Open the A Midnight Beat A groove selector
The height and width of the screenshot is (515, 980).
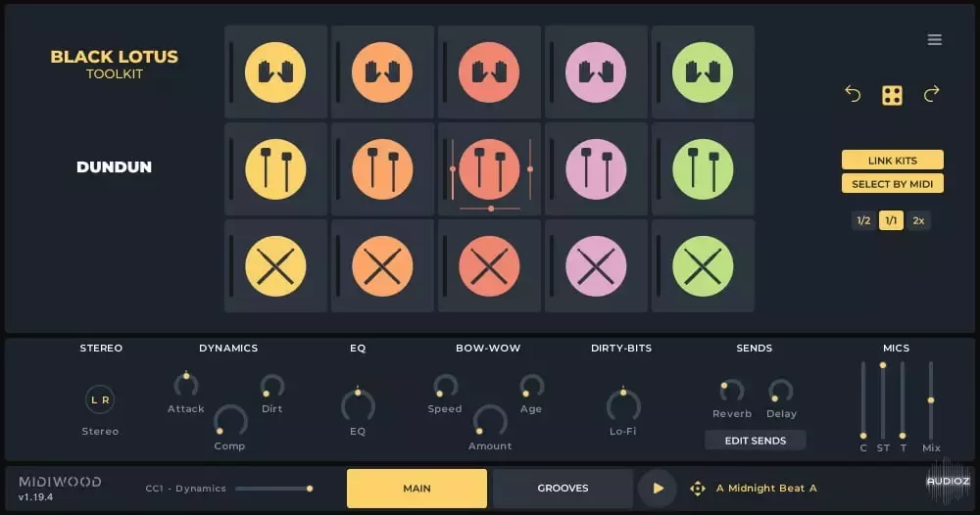[x=766, y=488]
